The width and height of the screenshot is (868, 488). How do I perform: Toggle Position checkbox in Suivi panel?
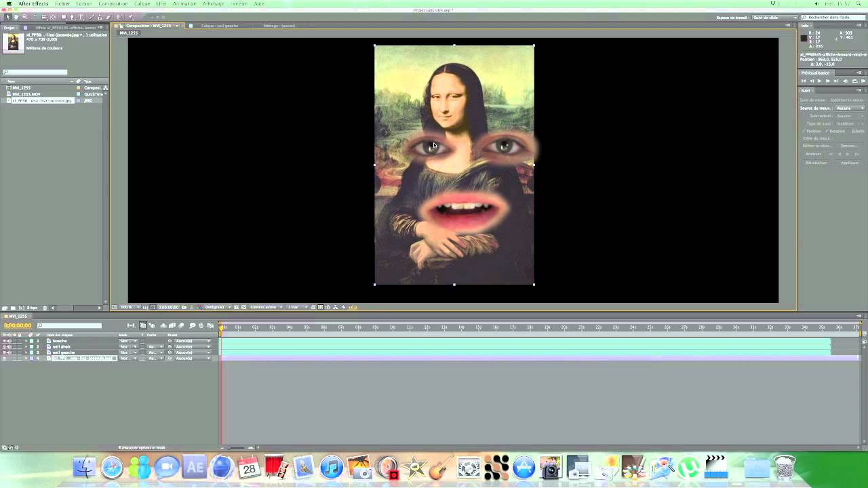click(x=804, y=131)
